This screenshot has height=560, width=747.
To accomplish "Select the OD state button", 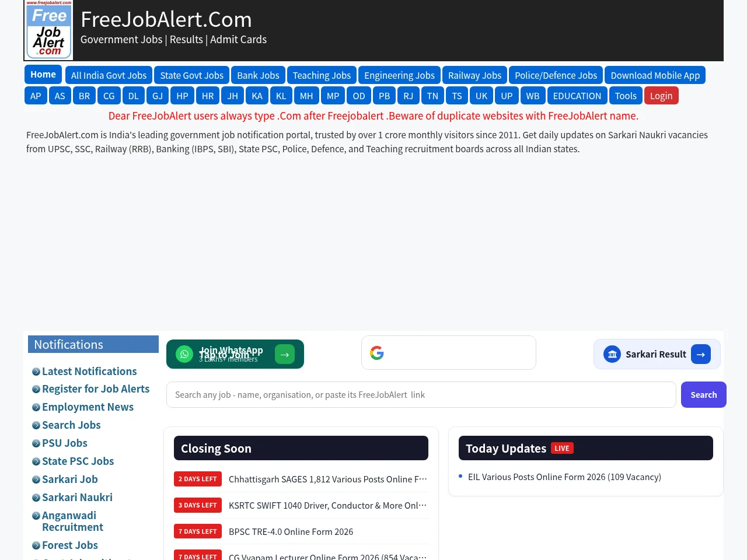I will (359, 96).
